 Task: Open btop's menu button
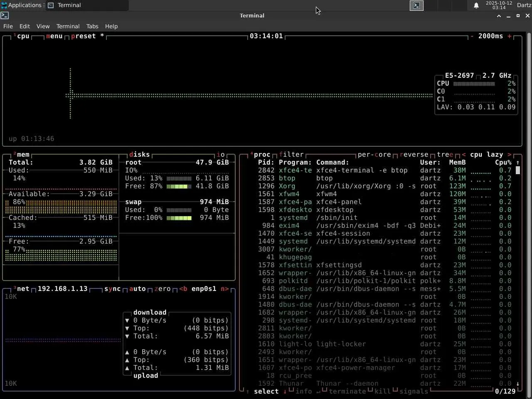pyautogui.click(x=54, y=36)
